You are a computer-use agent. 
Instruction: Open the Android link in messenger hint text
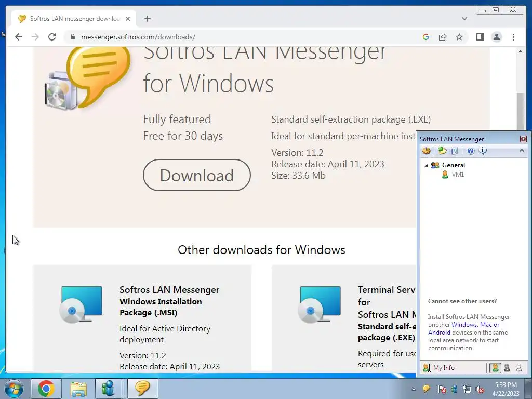click(439, 332)
